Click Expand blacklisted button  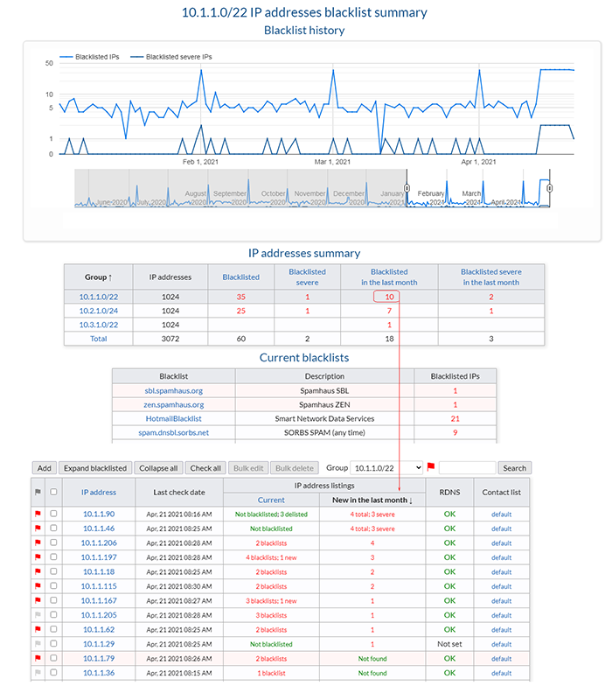pyautogui.click(x=95, y=468)
